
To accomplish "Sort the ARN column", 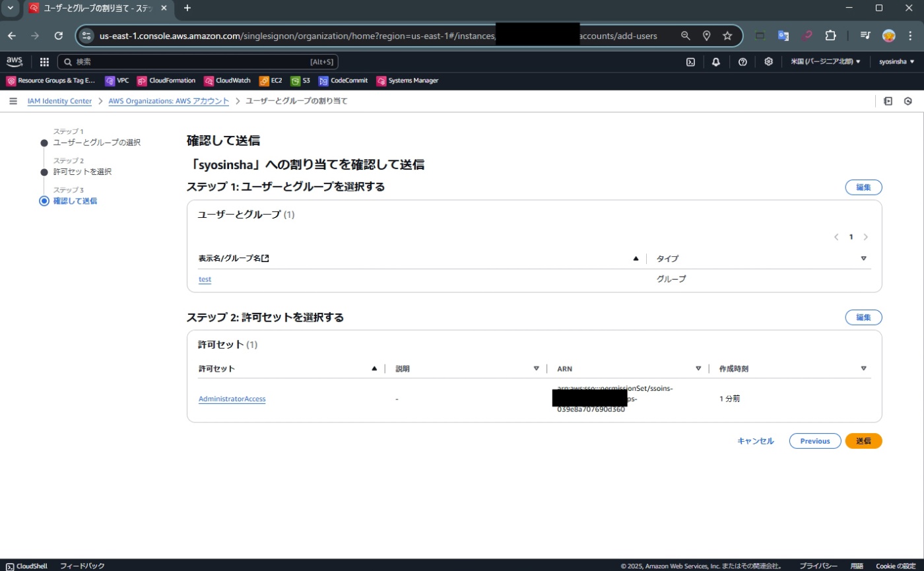I will [698, 368].
